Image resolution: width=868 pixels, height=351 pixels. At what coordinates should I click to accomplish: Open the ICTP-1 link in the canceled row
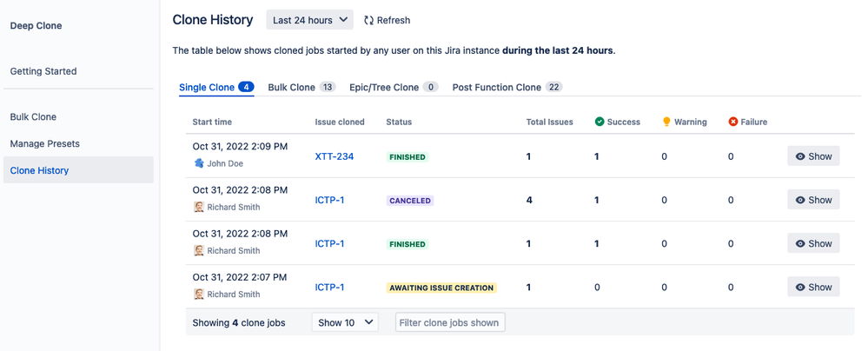[329, 200]
